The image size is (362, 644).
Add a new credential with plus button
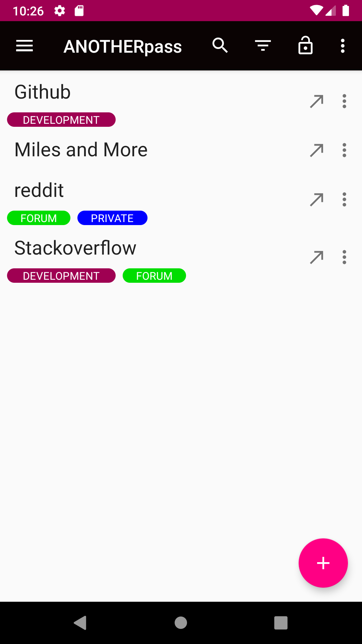(x=323, y=563)
